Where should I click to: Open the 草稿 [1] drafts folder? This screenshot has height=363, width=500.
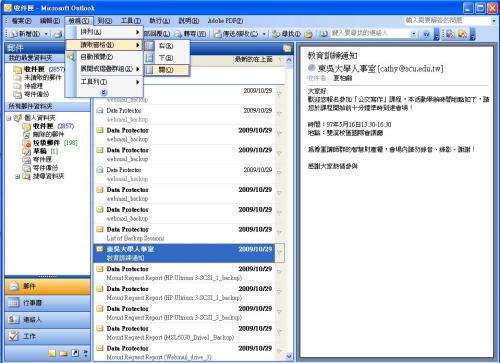pyautogui.click(x=40, y=151)
